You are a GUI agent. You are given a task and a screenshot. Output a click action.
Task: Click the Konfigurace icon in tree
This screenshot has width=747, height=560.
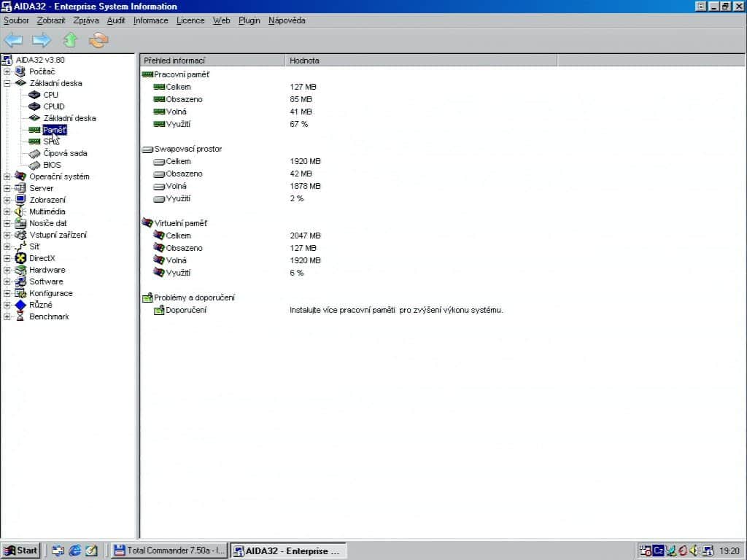(20, 293)
